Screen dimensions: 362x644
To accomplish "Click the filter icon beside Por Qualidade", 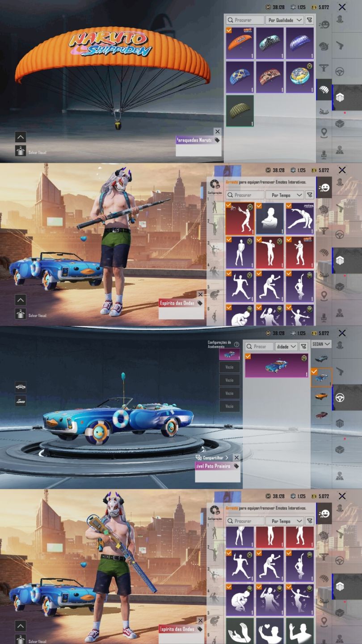I will click(x=309, y=20).
